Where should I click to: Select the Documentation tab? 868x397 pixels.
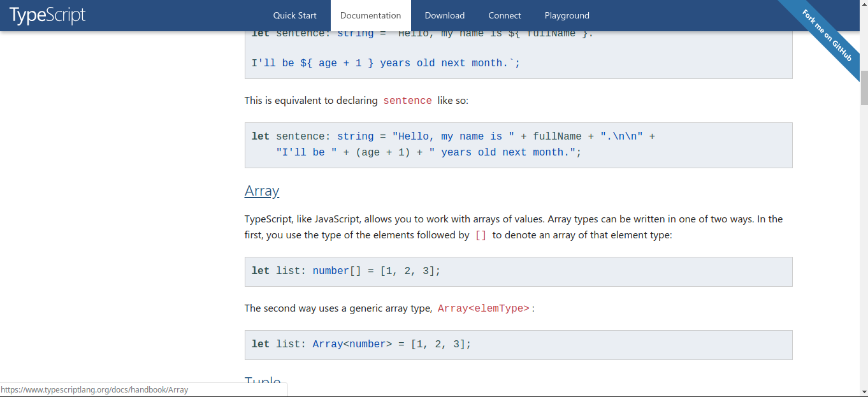[371, 15]
